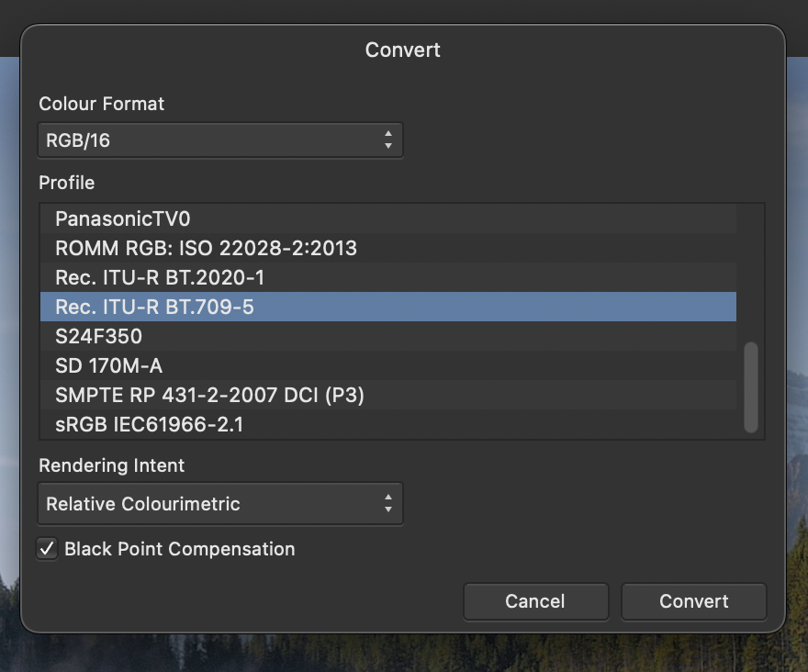
Task: Click the Colour Format stepper arrows
Action: tap(388, 140)
